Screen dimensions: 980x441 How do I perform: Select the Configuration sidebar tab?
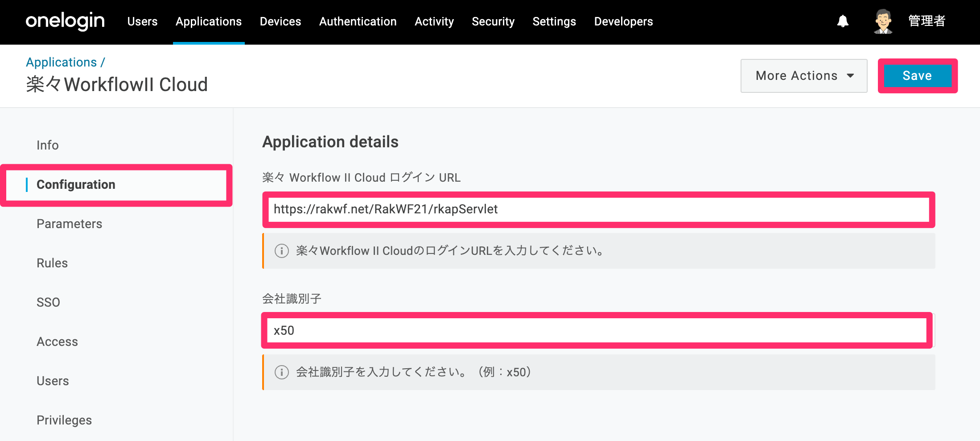(x=117, y=185)
